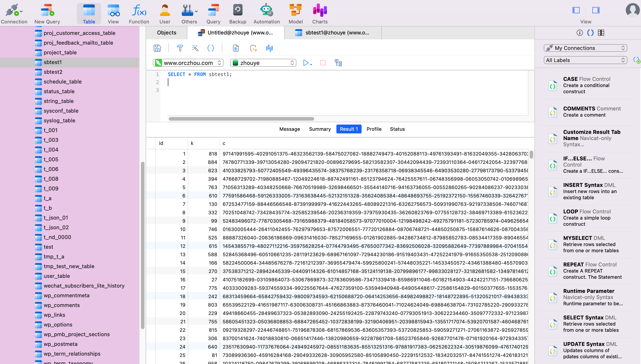
Task: Open the View object toolbar icon
Action: tap(113, 14)
